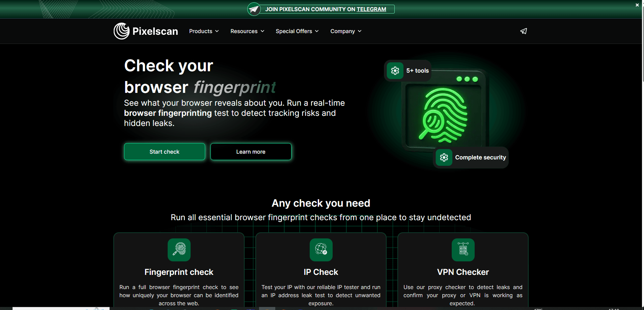Open the Company menu

click(x=345, y=31)
